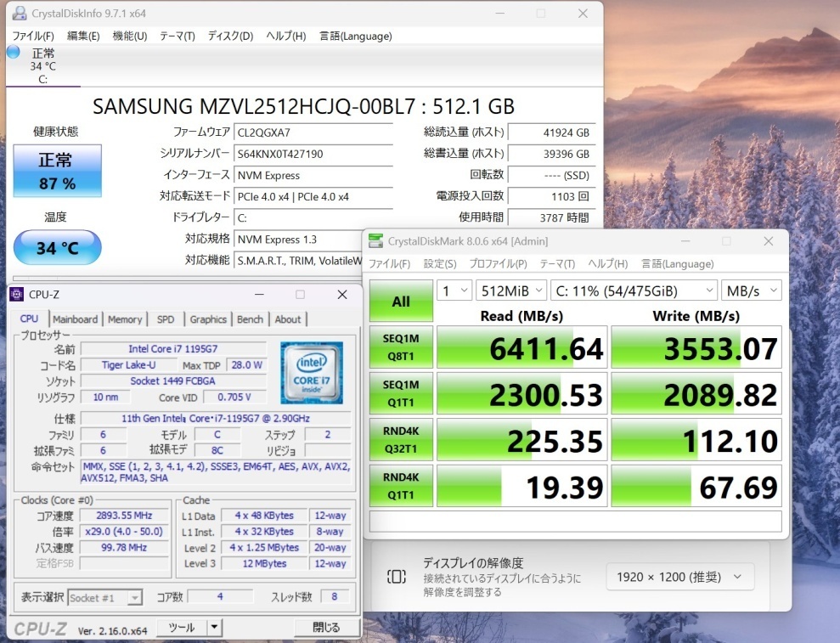The width and height of the screenshot is (840, 643).
Task: Click the CPU-Z Level 3 cache value 12 MBytes
Action: pyautogui.click(x=264, y=564)
